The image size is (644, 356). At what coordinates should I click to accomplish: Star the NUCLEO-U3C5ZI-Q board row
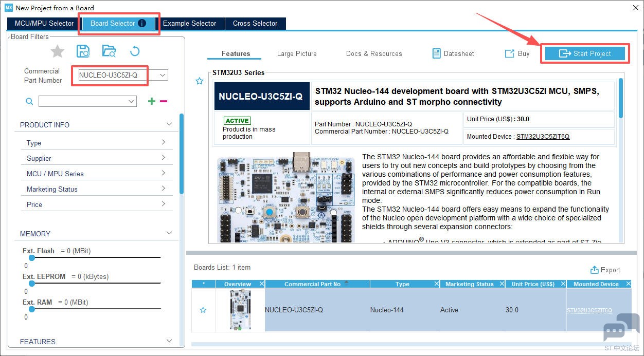coord(203,310)
